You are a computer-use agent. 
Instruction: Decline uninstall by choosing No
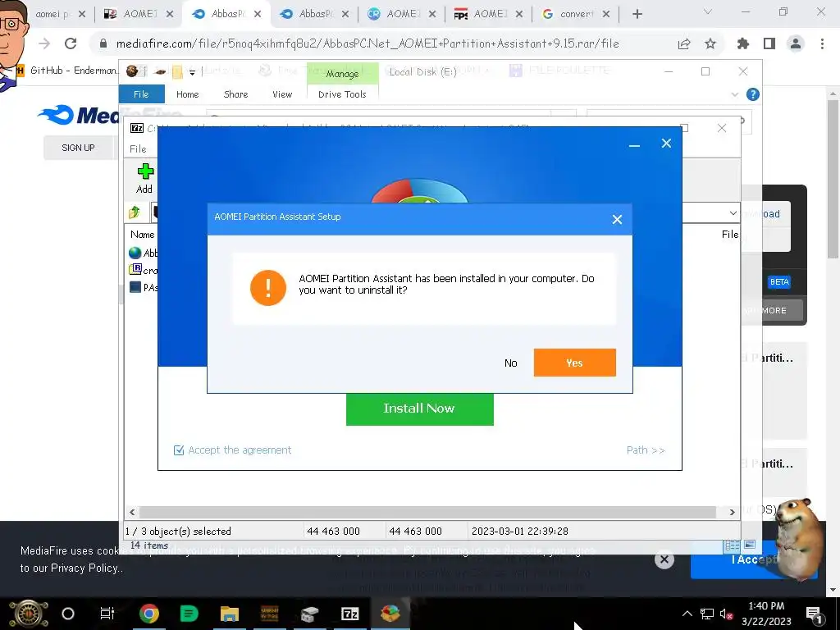510,363
